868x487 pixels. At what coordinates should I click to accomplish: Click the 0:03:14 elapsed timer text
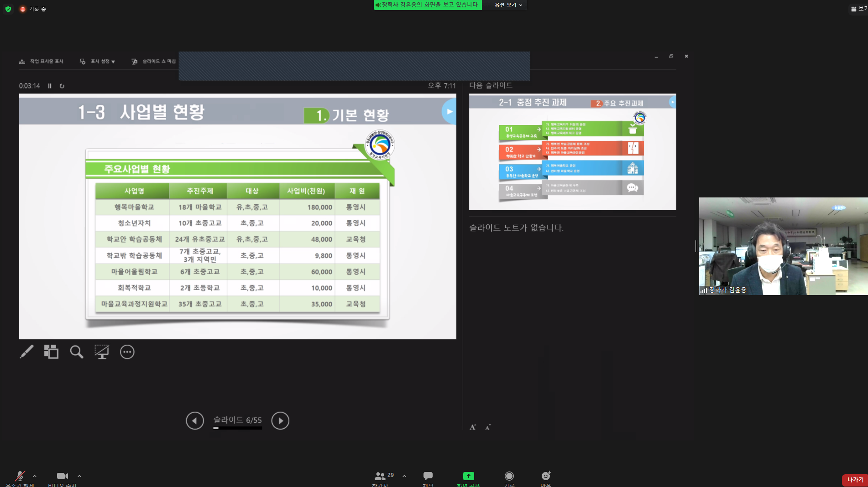pyautogui.click(x=30, y=86)
